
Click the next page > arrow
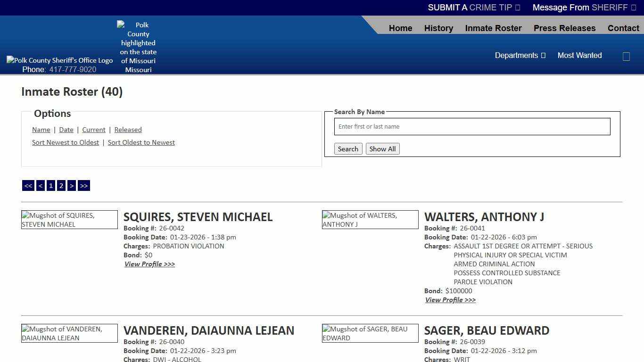tap(72, 185)
